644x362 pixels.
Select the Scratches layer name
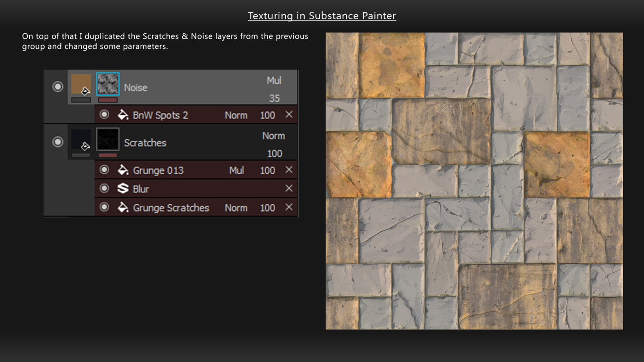(145, 143)
